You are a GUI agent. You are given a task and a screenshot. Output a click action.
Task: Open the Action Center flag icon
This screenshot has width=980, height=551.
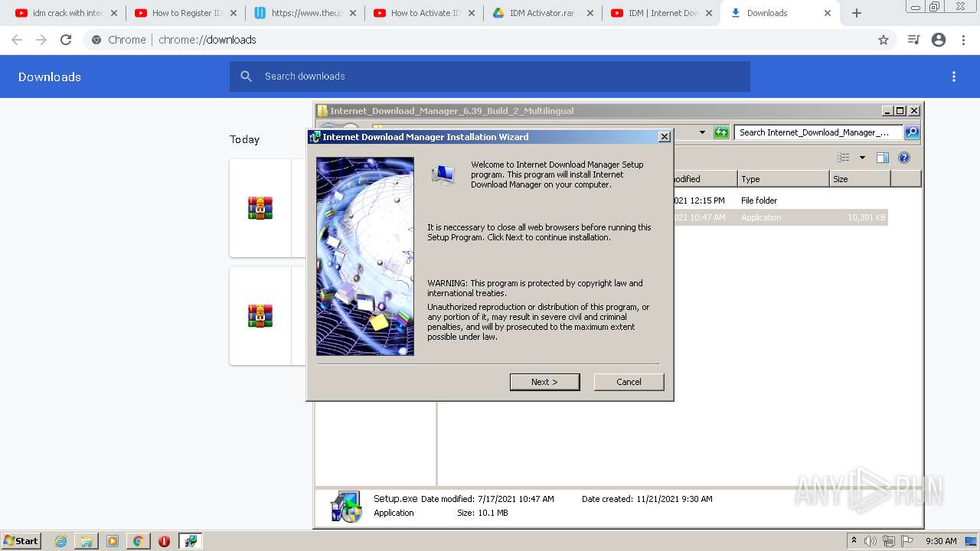907,541
